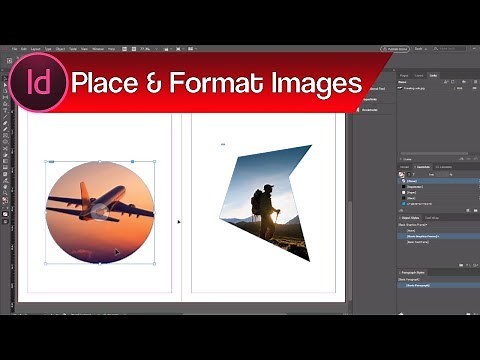Open the File menu
The height and width of the screenshot is (360, 480).
point(14,49)
